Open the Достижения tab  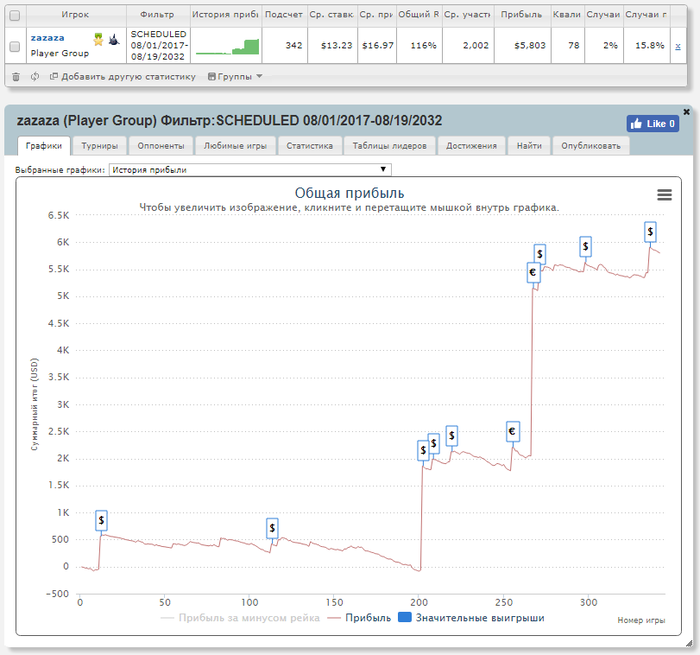(471, 146)
